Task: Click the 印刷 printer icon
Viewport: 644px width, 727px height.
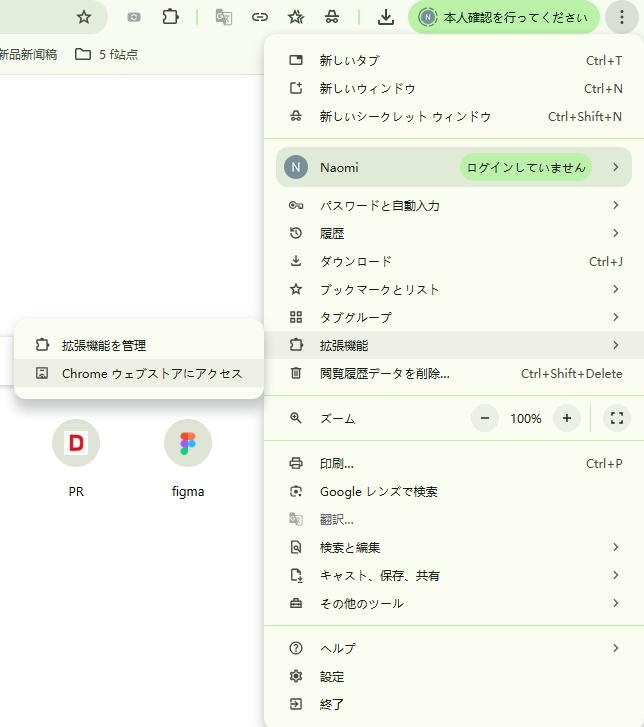Action: (x=296, y=463)
